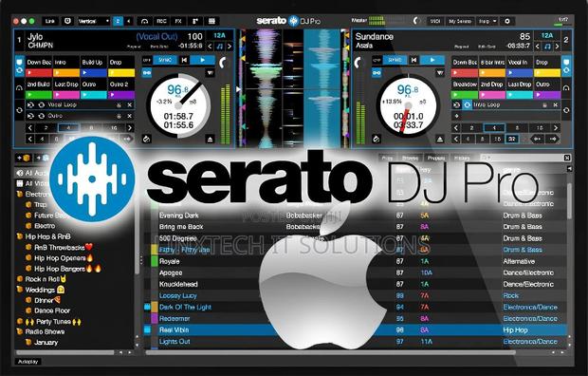Screen dimensions: 588x376
Task: Trigger the yellow Drop cue on deck 2
Action: point(547,73)
